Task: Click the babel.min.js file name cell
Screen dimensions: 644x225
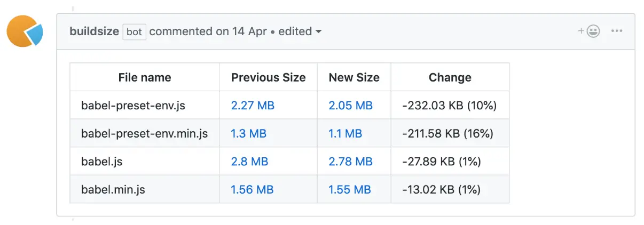Action: [x=113, y=189]
